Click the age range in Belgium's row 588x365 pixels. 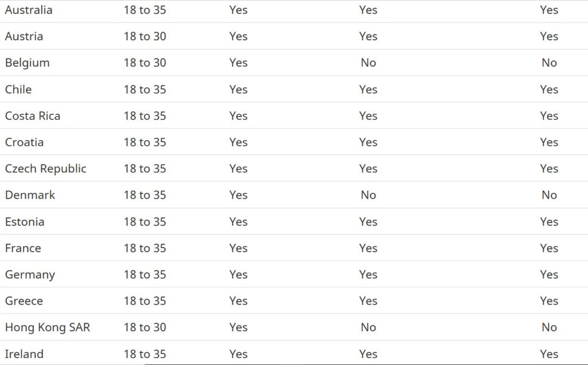[x=145, y=63]
